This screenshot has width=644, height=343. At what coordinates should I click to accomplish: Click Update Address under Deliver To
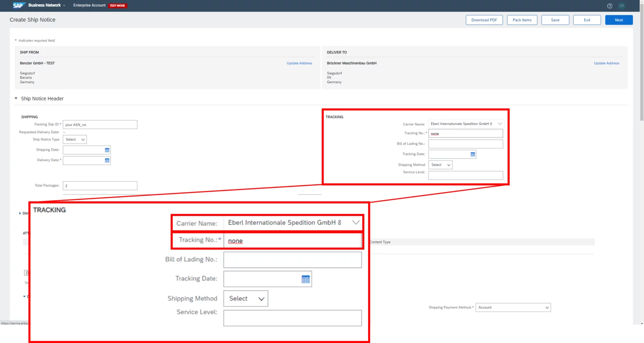click(x=606, y=63)
